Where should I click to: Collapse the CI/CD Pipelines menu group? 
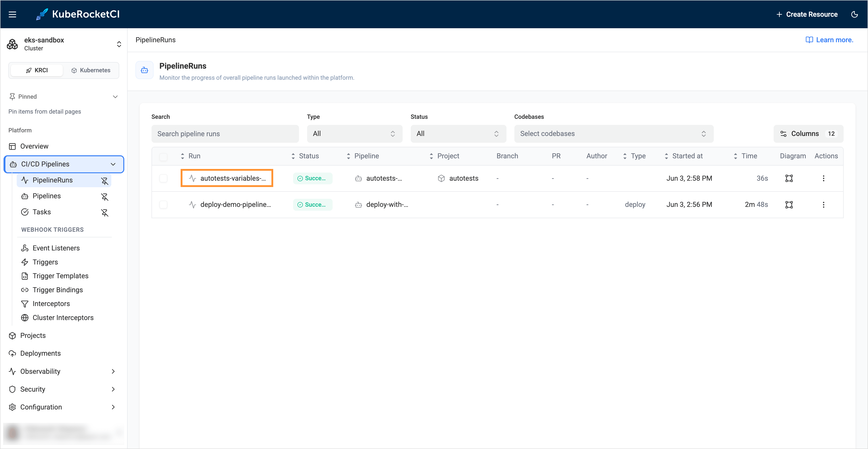pos(113,164)
